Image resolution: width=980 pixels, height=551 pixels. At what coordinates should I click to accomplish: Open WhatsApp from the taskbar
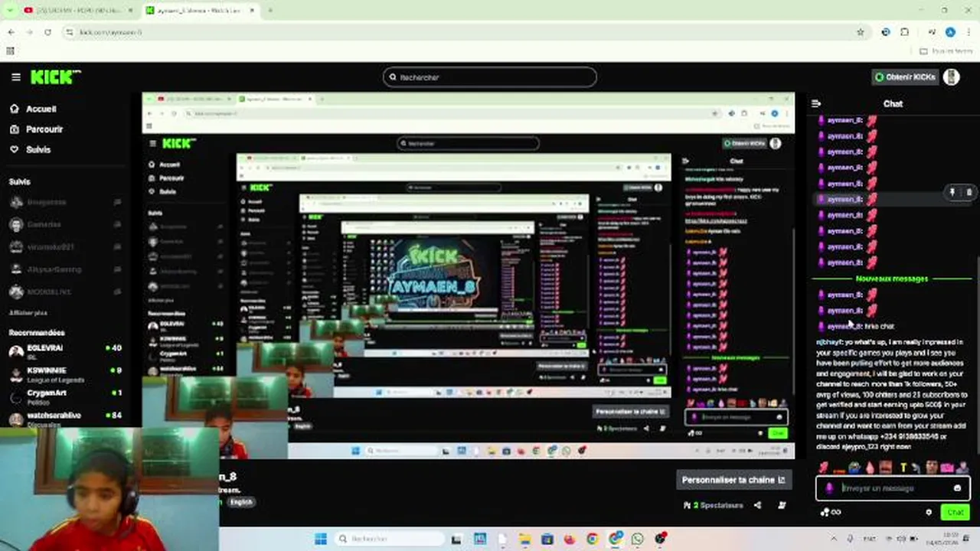tap(638, 539)
